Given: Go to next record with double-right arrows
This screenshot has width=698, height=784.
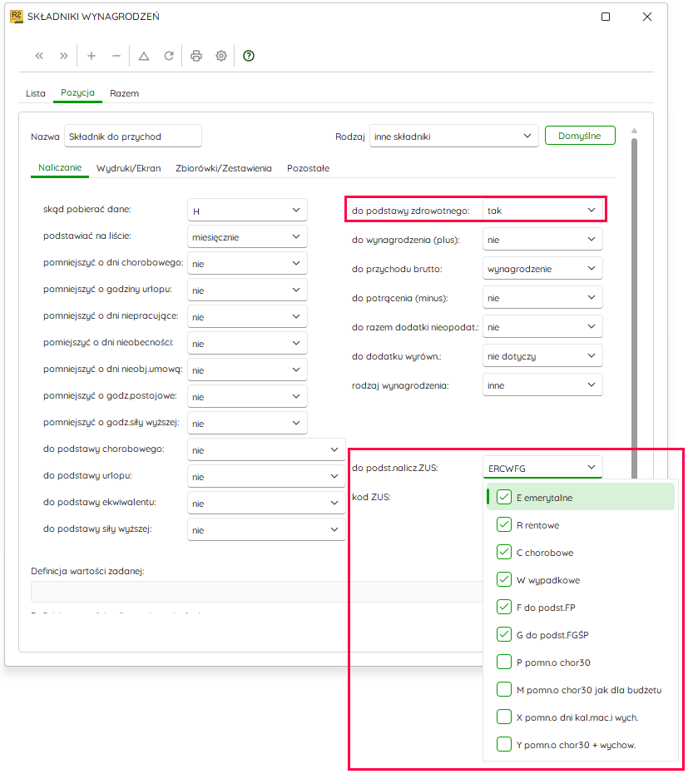Looking at the screenshot, I should pyautogui.click(x=63, y=56).
